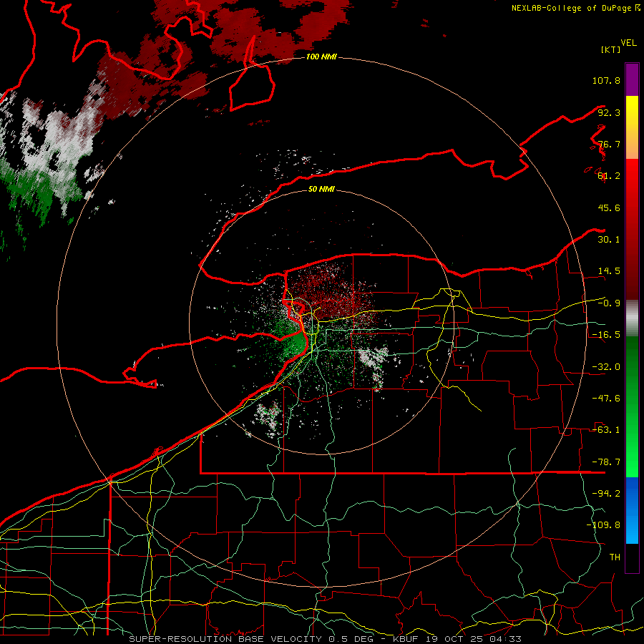Click the -78.7 legend value
644x644 pixels.
pos(606,462)
